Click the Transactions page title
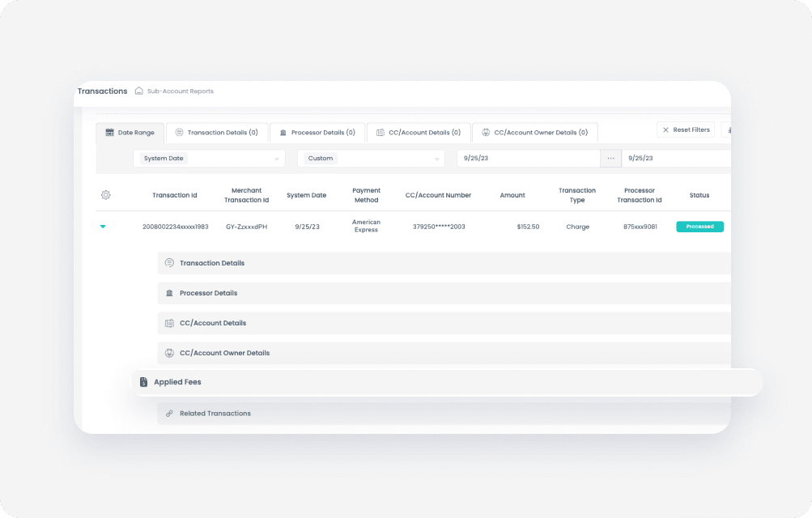This screenshot has width=812, height=518. 103,91
